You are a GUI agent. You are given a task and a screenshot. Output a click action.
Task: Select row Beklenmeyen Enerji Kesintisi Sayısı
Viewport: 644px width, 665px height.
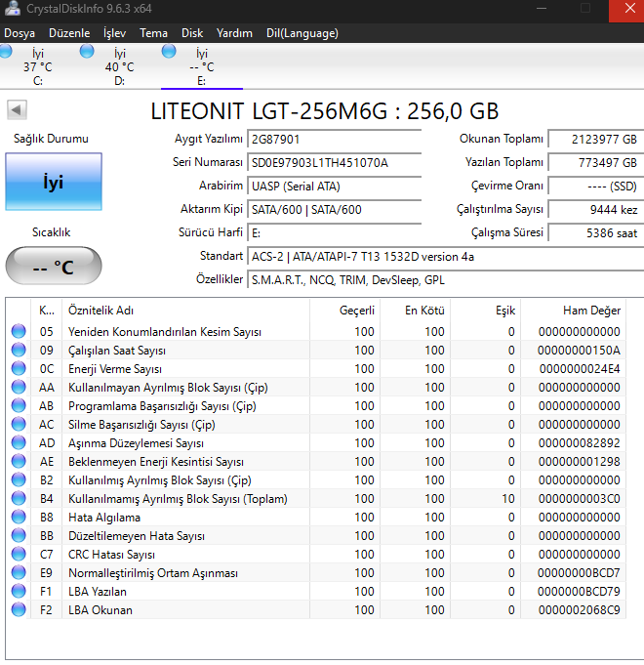(x=315, y=461)
